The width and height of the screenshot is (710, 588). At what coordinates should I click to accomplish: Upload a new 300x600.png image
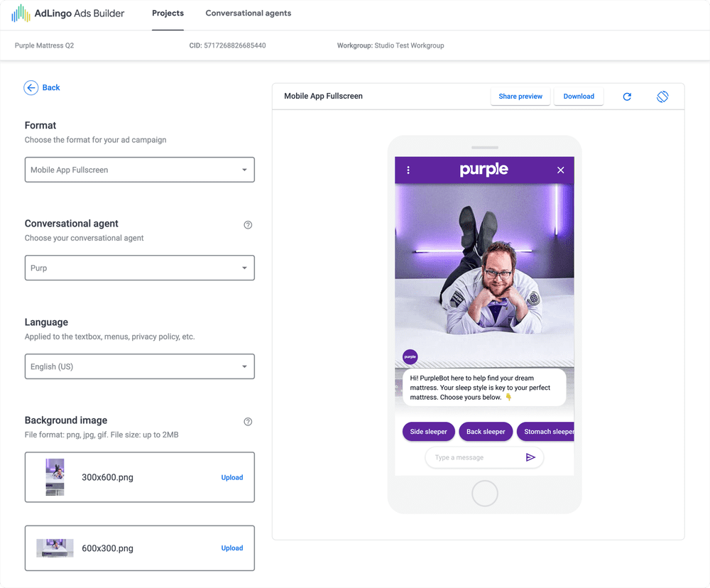click(232, 477)
